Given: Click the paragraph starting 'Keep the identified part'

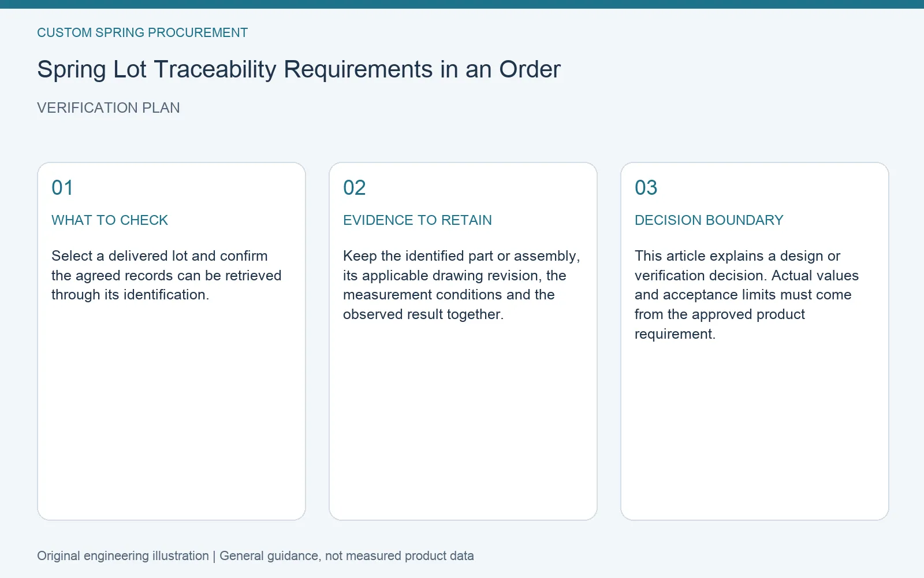Looking at the screenshot, I should [x=461, y=285].
